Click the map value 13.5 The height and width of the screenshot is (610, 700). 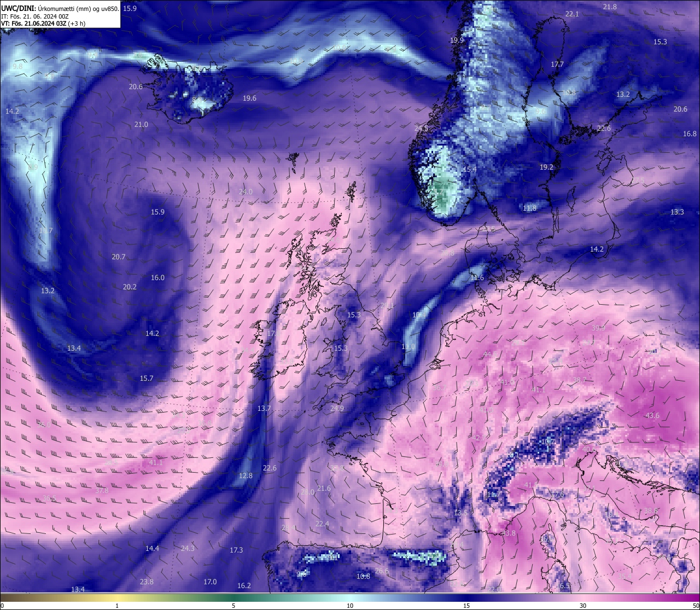(461, 513)
